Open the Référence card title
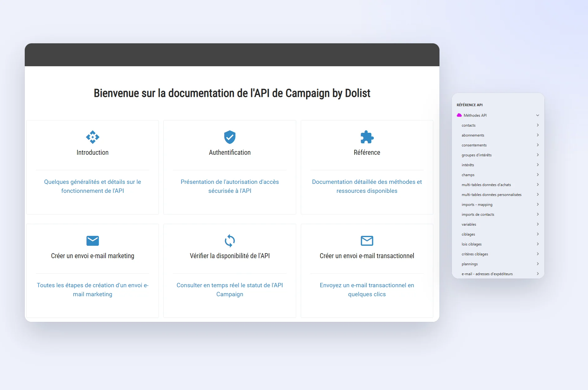588x390 pixels. (x=367, y=152)
